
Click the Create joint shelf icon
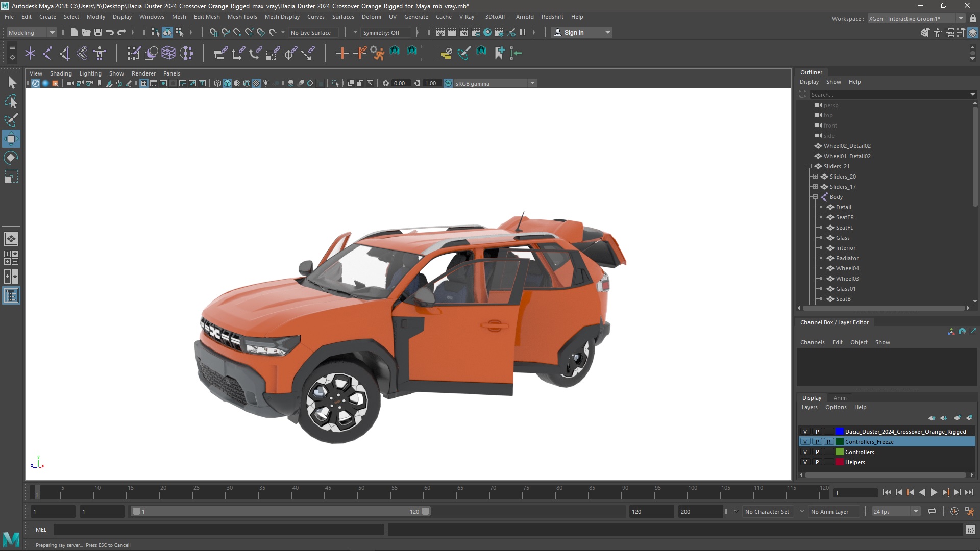click(47, 53)
